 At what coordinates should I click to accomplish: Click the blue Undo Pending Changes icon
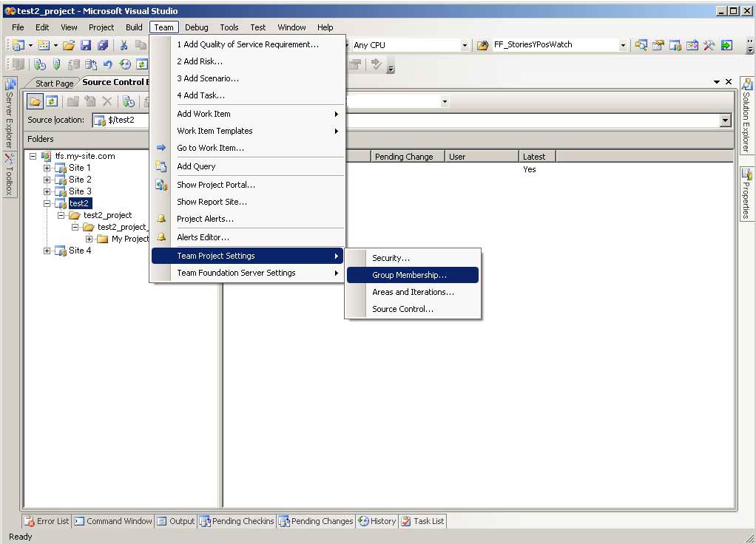107,64
